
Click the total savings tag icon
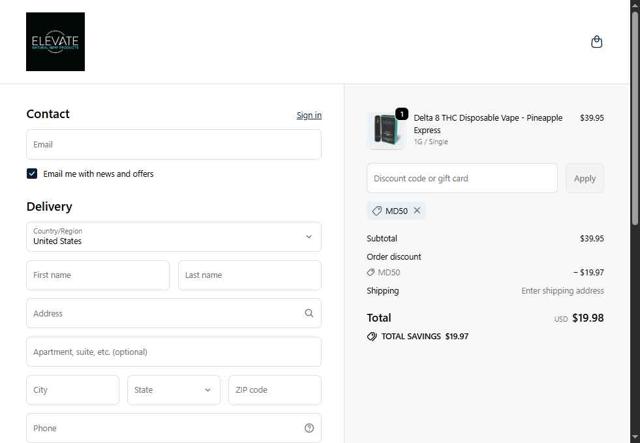pyautogui.click(x=372, y=337)
